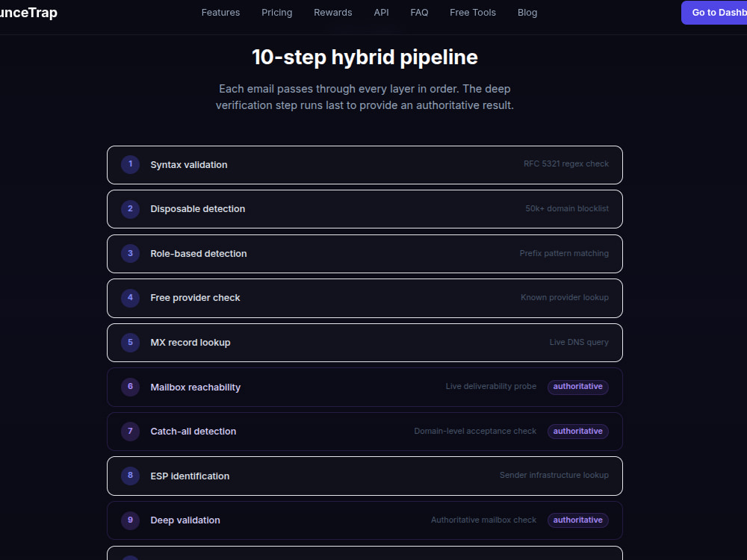Viewport: 747px width, 560px height.
Task: Click the authoritative tag on Mailbox reachability
Action: pos(578,387)
